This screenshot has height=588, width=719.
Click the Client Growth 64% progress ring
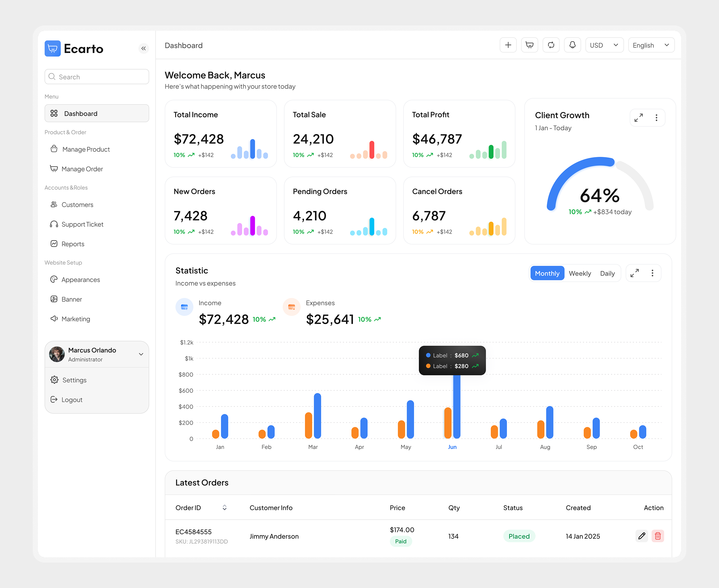599,195
